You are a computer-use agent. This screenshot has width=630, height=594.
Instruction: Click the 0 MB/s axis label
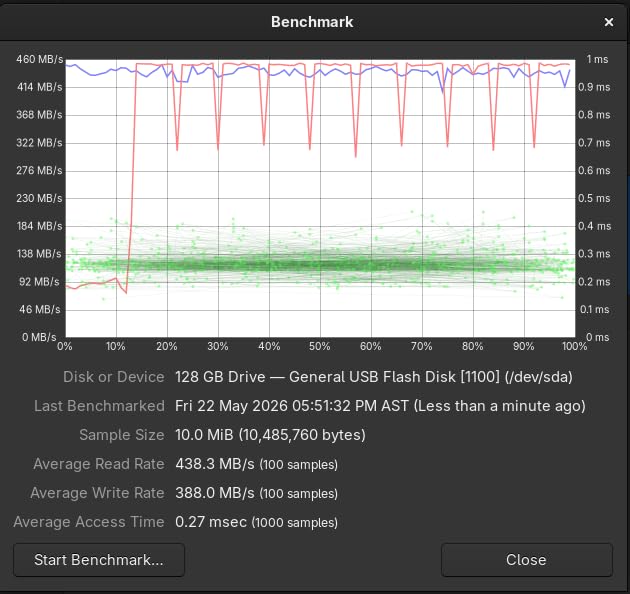(x=39, y=337)
